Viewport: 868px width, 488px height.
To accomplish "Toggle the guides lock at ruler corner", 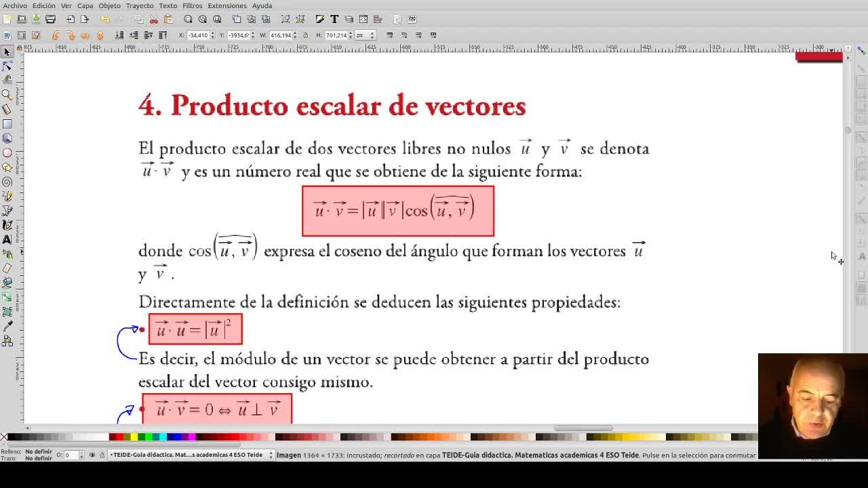I will pos(19,47).
